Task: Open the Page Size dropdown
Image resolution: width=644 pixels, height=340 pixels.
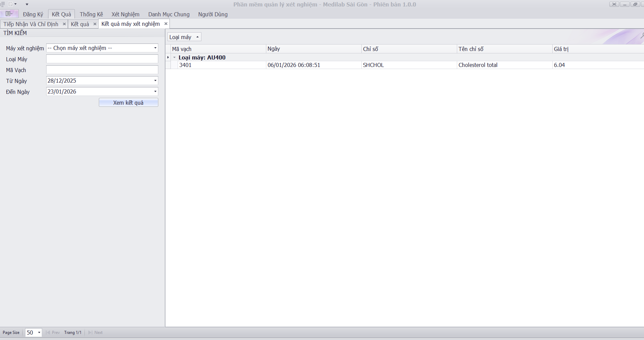Action: click(39, 333)
